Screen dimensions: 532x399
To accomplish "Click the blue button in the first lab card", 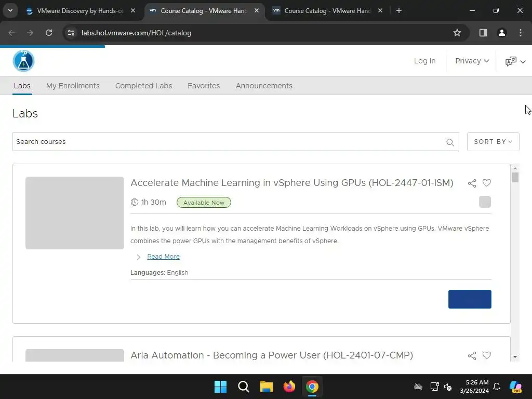I will click(x=470, y=299).
